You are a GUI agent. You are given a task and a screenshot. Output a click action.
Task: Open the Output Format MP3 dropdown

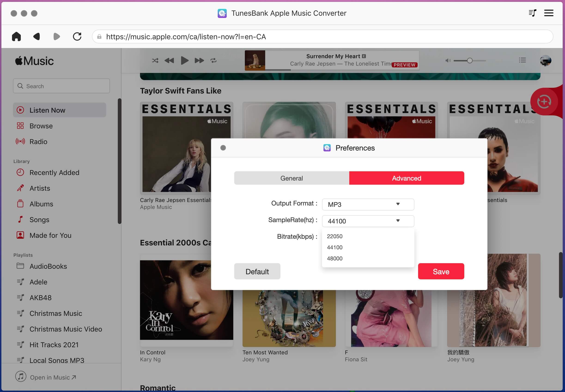pyautogui.click(x=368, y=204)
